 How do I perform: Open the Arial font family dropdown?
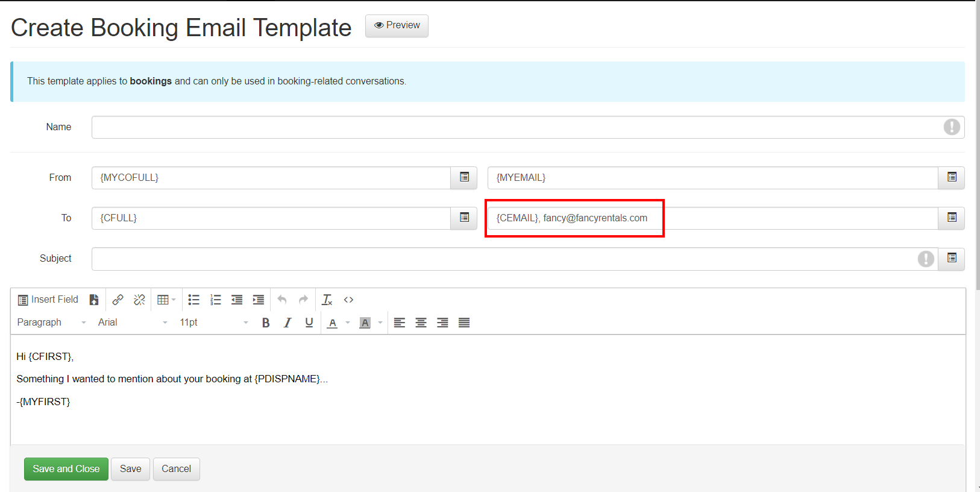pyautogui.click(x=133, y=323)
